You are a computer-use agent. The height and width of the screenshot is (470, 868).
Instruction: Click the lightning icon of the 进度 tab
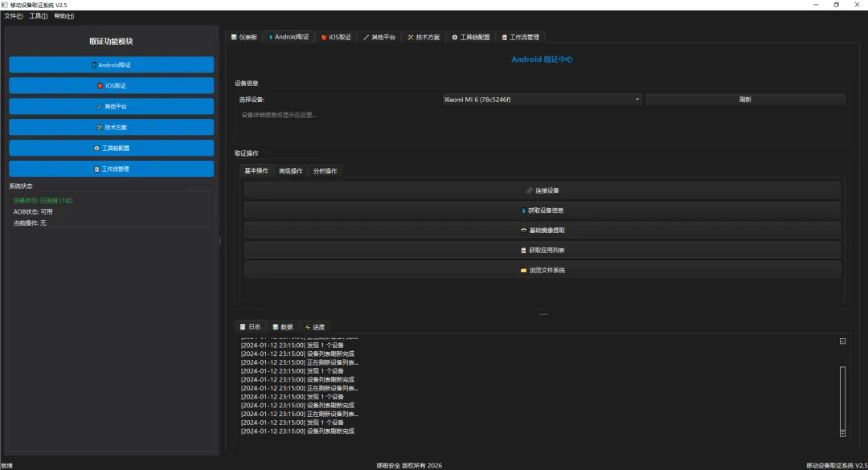pos(308,327)
